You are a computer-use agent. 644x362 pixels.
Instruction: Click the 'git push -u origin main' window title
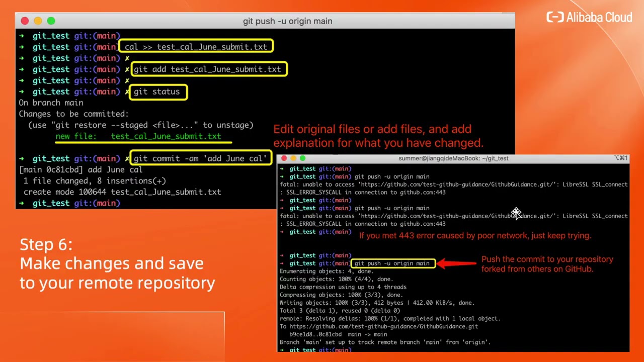pyautogui.click(x=287, y=21)
